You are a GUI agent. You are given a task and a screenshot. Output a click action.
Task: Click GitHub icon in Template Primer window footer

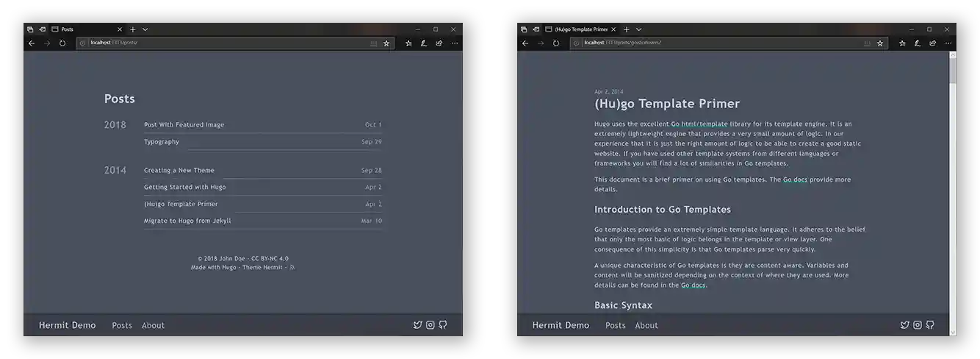click(930, 324)
